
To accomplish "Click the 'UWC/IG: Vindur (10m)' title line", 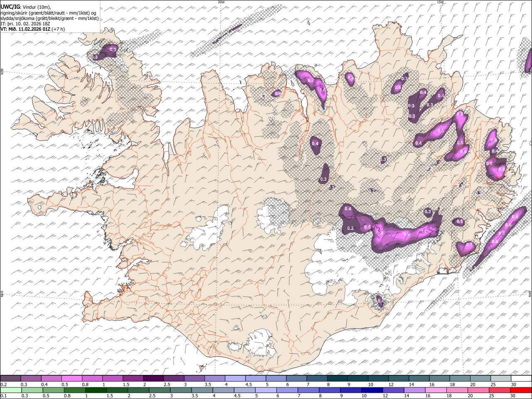I will 26,7.
